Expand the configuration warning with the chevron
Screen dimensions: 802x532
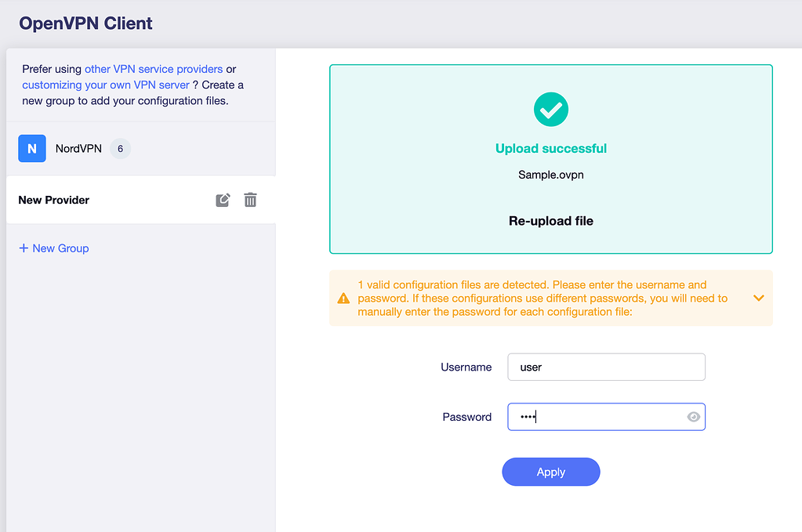coord(758,299)
